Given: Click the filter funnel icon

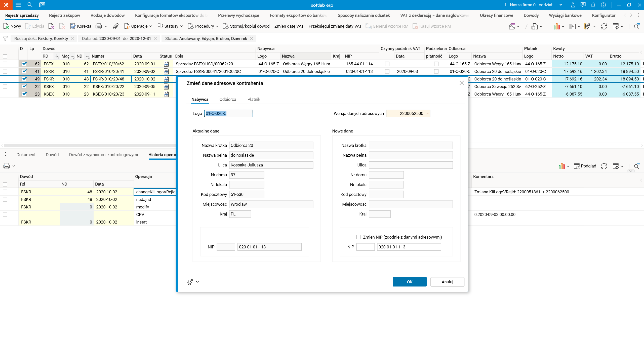Looking at the screenshot, I should click(x=5, y=38).
